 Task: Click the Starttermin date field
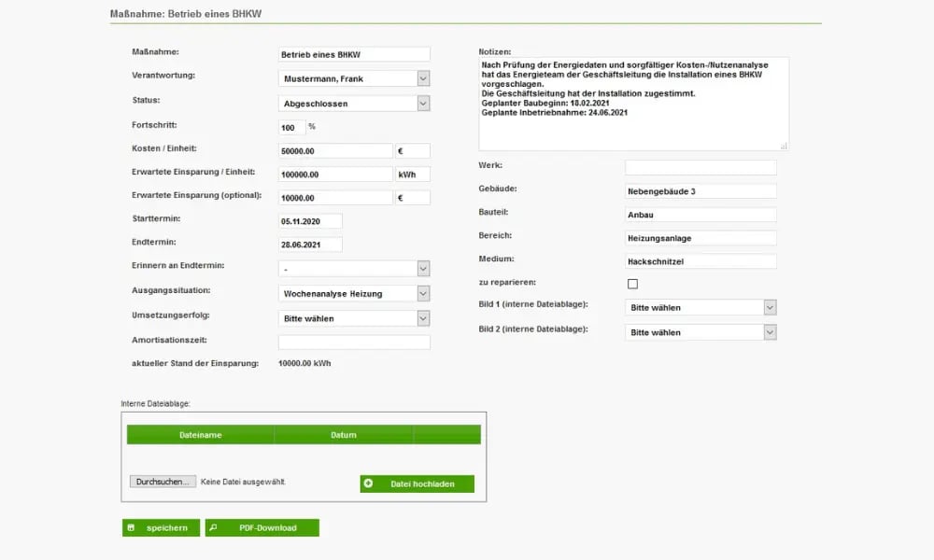pos(308,220)
